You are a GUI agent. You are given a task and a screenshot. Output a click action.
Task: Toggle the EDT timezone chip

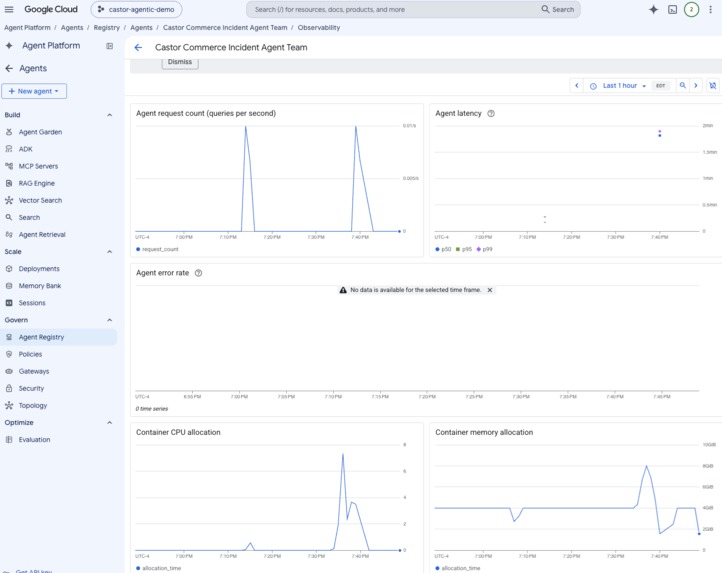coord(660,86)
